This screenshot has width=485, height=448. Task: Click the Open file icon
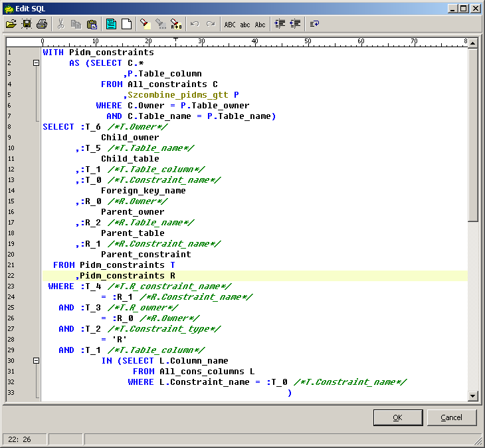(11, 24)
